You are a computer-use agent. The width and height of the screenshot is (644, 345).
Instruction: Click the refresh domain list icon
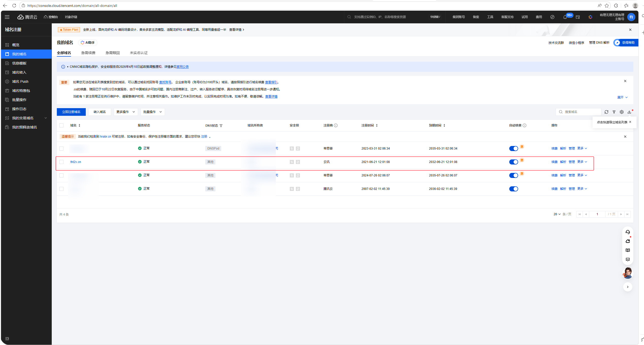(x=606, y=112)
